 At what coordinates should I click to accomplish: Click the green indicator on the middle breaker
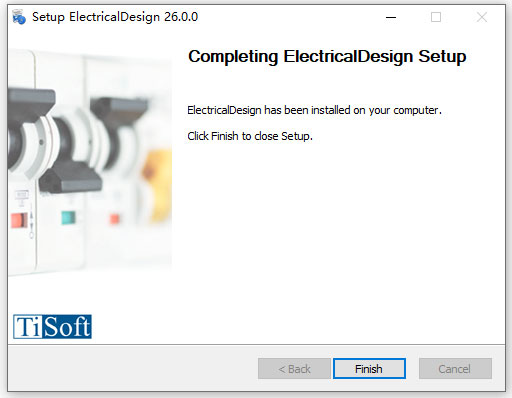[x=68, y=218]
